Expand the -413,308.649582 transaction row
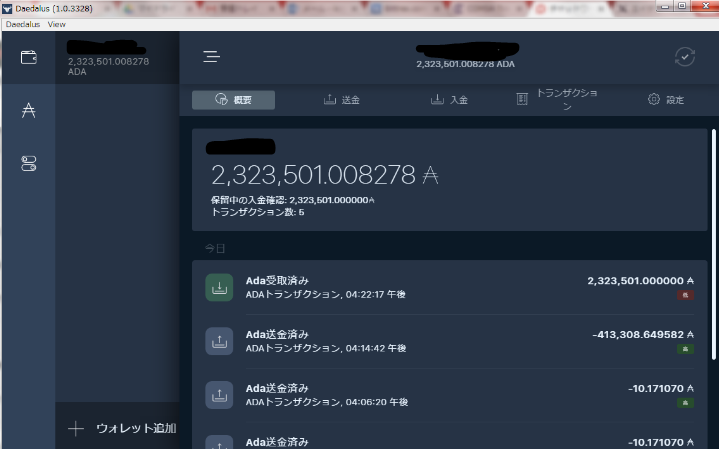The height and width of the screenshot is (449, 719). point(449,341)
